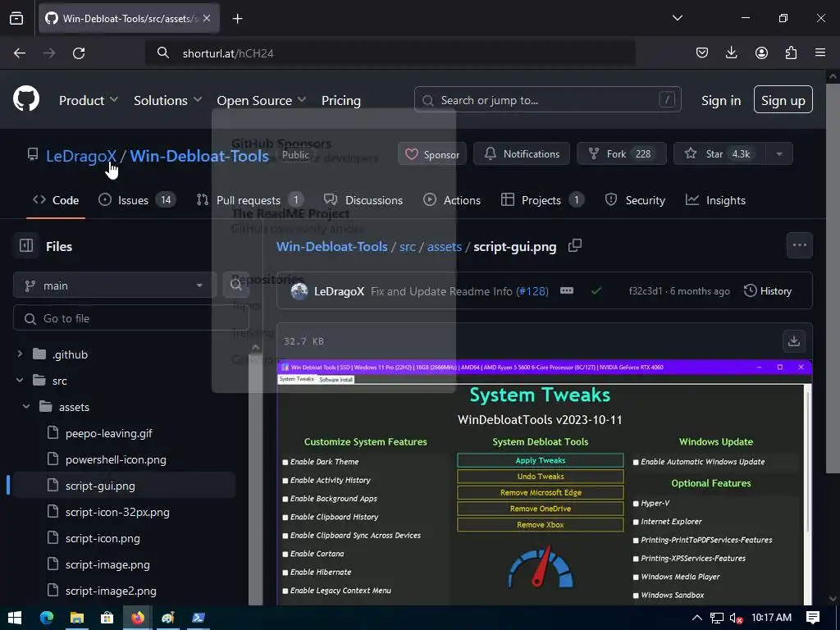Viewport: 840px width, 630px height.
Task: Fork the repository button
Action: (622, 153)
